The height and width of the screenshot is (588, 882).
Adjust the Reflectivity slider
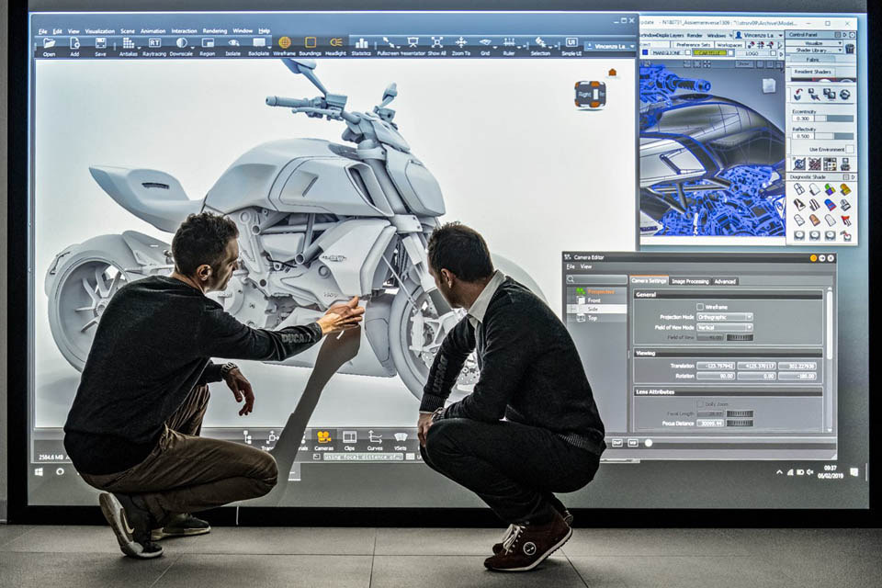point(833,136)
